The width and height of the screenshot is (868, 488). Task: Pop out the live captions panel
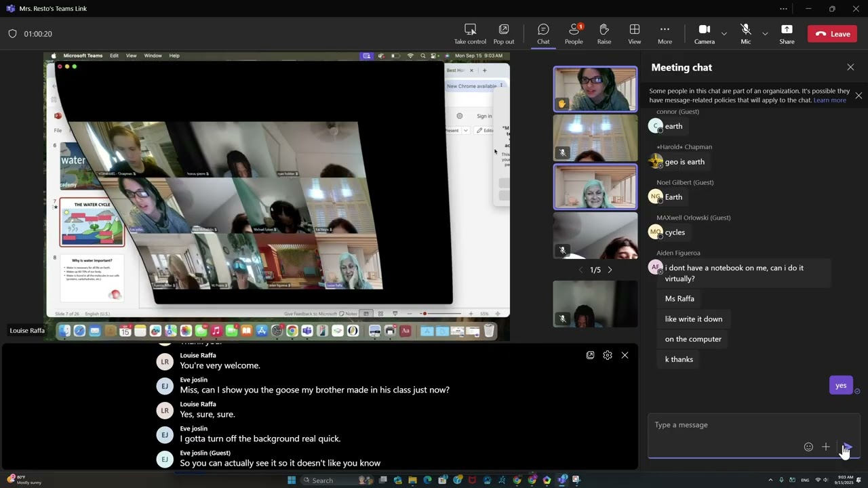(x=590, y=355)
